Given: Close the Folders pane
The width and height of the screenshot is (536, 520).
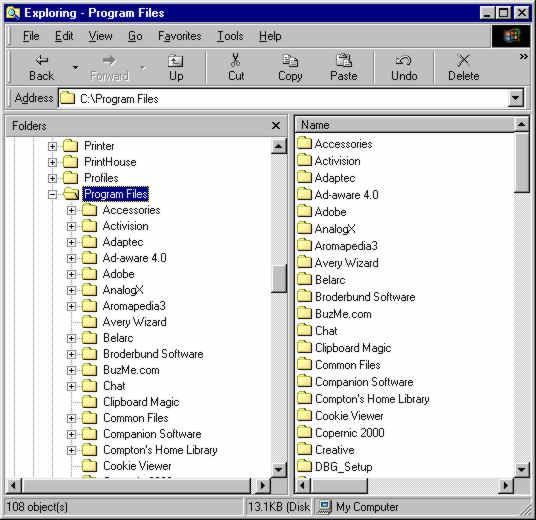Looking at the screenshot, I should point(276,126).
